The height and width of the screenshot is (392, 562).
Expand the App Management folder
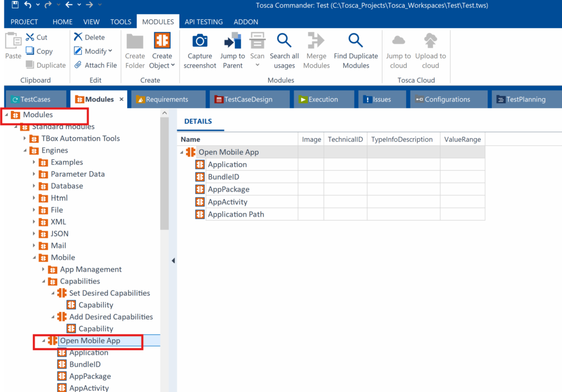click(43, 270)
